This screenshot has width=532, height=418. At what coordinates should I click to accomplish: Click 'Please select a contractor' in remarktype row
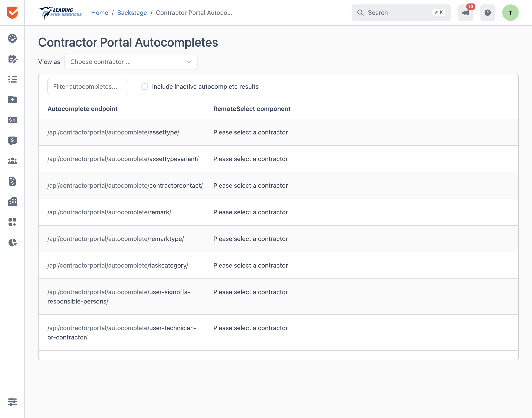pyautogui.click(x=250, y=239)
